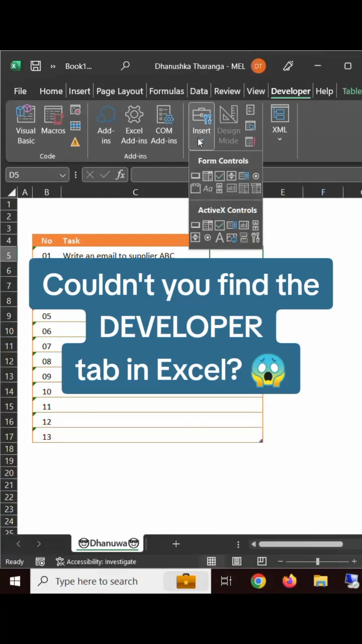The width and height of the screenshot is (362, 644).
Task: Click the pen and sparkle icon in the title bar
Action: [288, 66]
